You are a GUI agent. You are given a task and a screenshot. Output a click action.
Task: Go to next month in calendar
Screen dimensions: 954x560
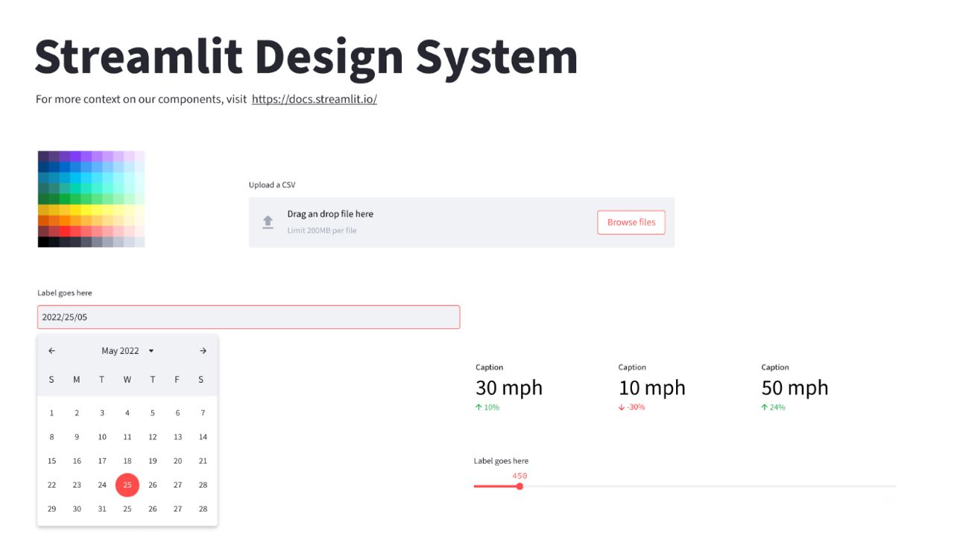pos(203,351)
